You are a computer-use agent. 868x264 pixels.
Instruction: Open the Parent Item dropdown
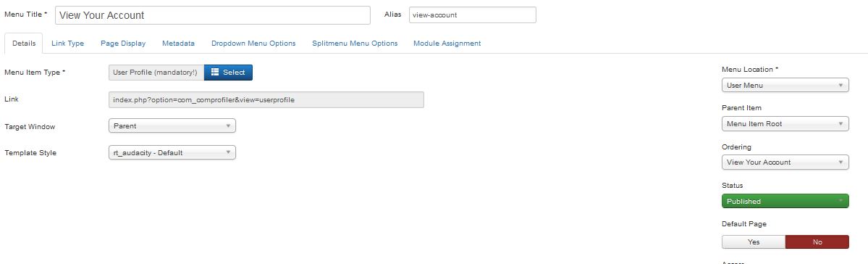click(x=785, y=124)
